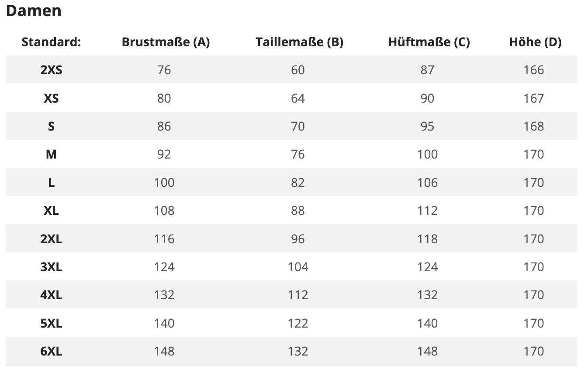Click the 4XL size row label
588x380 pixels.
[x=51, y=295]
